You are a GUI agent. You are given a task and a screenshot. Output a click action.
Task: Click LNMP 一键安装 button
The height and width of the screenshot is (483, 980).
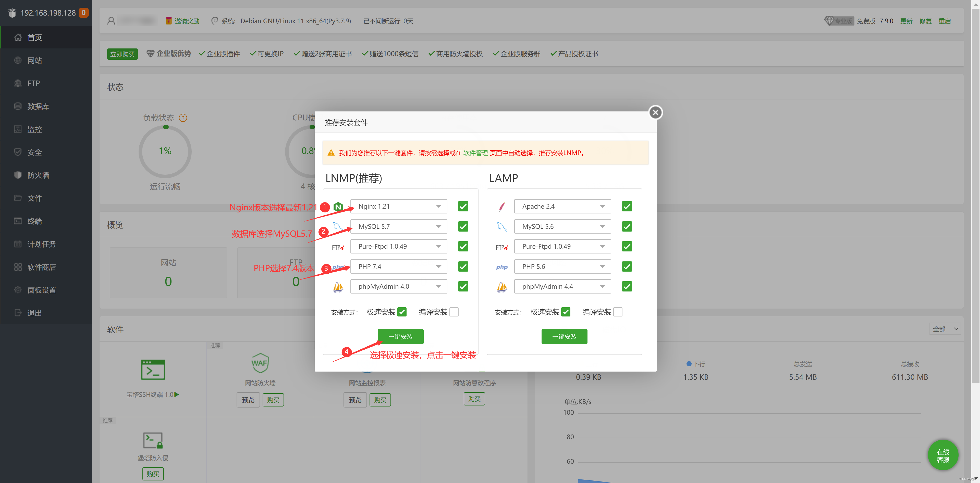pos(401,337)
